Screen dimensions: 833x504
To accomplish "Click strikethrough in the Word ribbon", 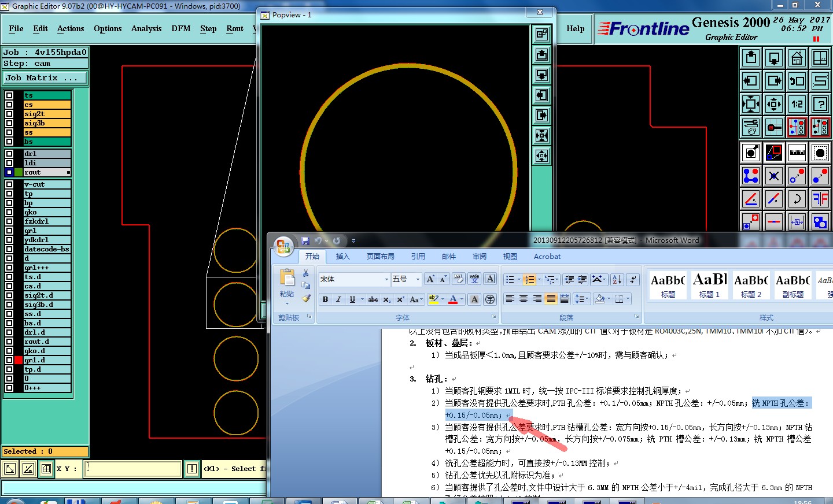I will click(373, 299).
